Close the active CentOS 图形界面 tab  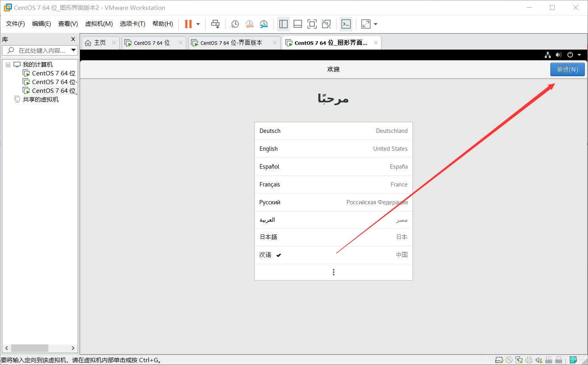(x=376, y=43)
